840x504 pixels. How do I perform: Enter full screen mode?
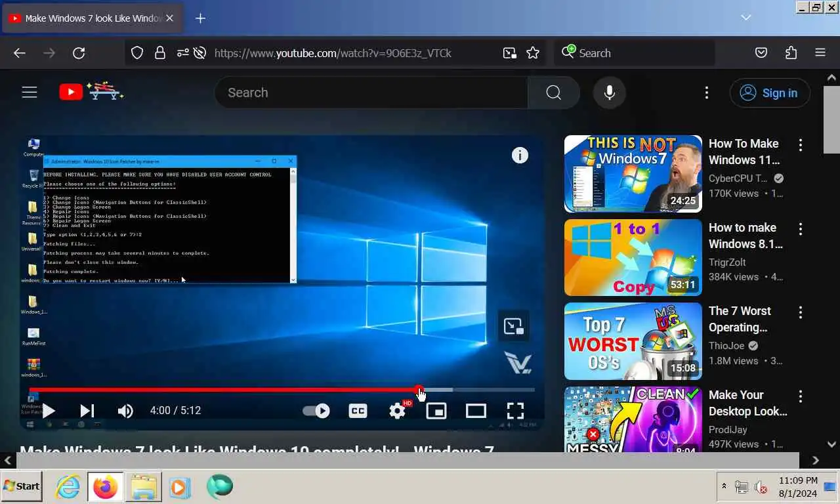click(x=516, y=411)
